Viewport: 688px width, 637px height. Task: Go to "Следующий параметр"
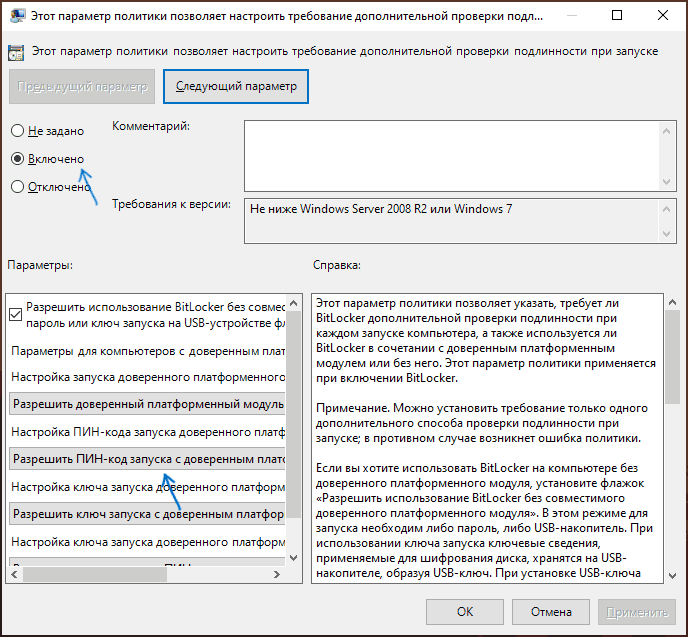click(x=236, y=86)
